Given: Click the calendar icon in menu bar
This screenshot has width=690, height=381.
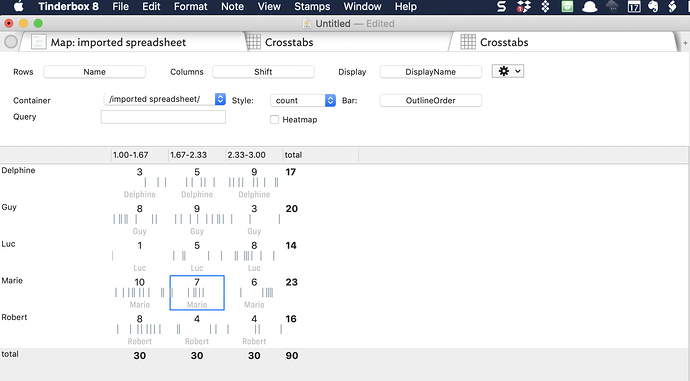Looking at the screenshot, I should tap(634, 7).
